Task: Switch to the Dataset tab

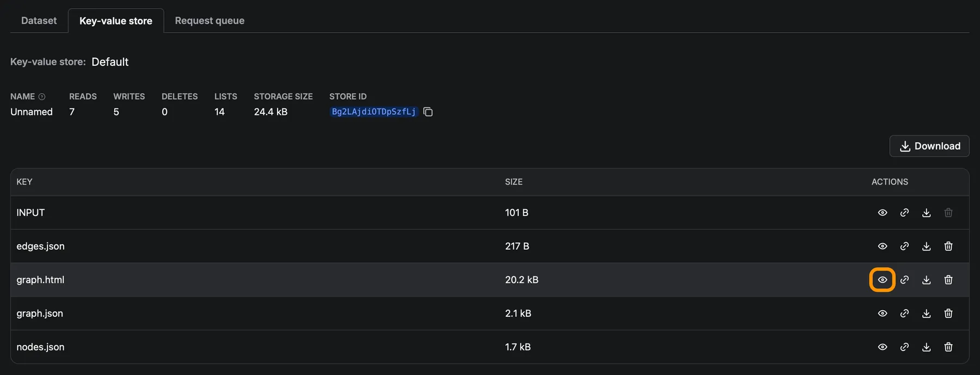Action: pos(39,21)
